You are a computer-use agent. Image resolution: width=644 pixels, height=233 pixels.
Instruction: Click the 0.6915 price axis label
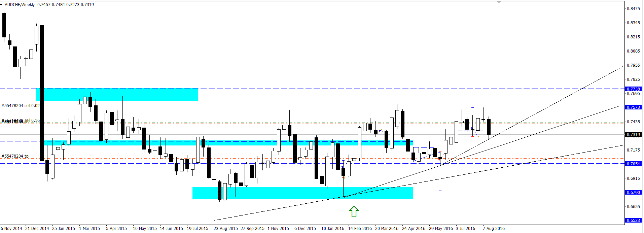pyautogui.click(x=633, y=178)
